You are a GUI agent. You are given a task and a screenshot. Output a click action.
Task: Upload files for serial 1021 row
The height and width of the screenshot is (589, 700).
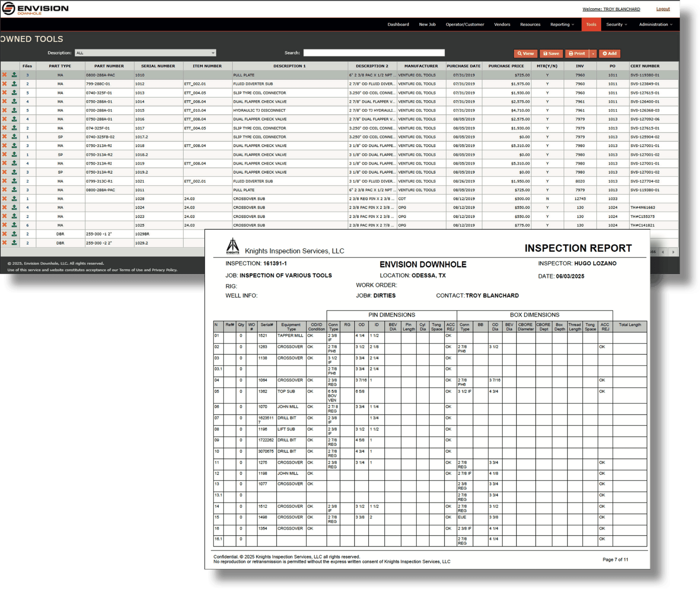(x=14, y=181)
